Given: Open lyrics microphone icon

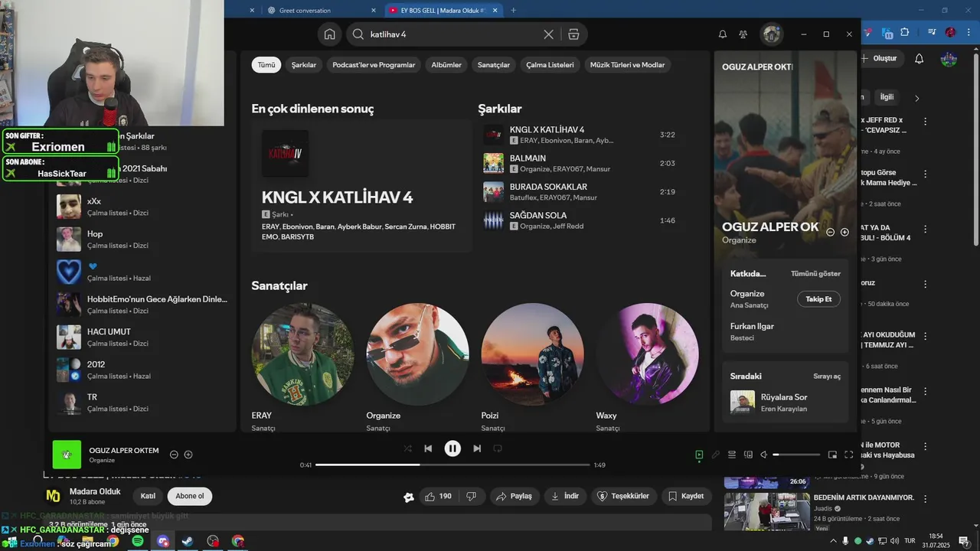Looking at the screenshot, I should point(716,455).
